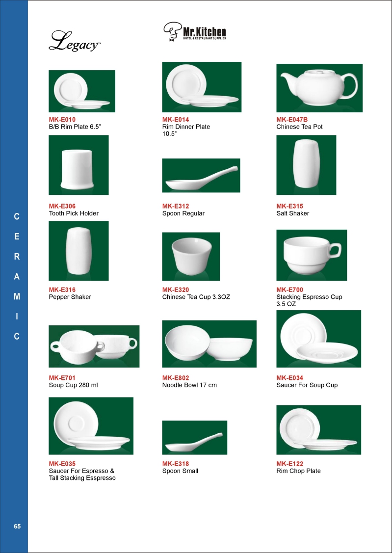Select the Rim Chop Plate image
The image size is (392, 553).
point(319,430)
